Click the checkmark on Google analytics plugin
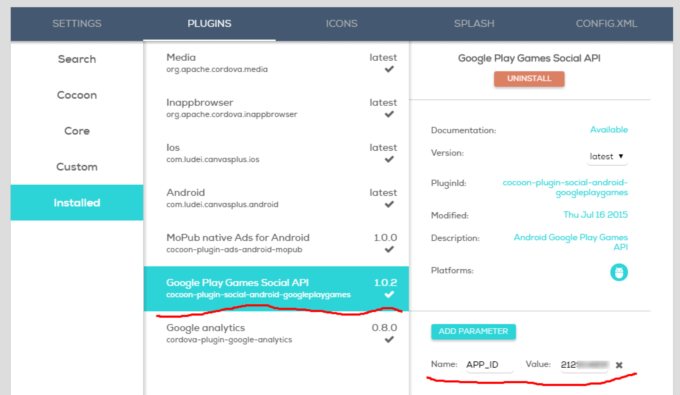Viewport: 680px width, 395px height. [x=389, y=340]
